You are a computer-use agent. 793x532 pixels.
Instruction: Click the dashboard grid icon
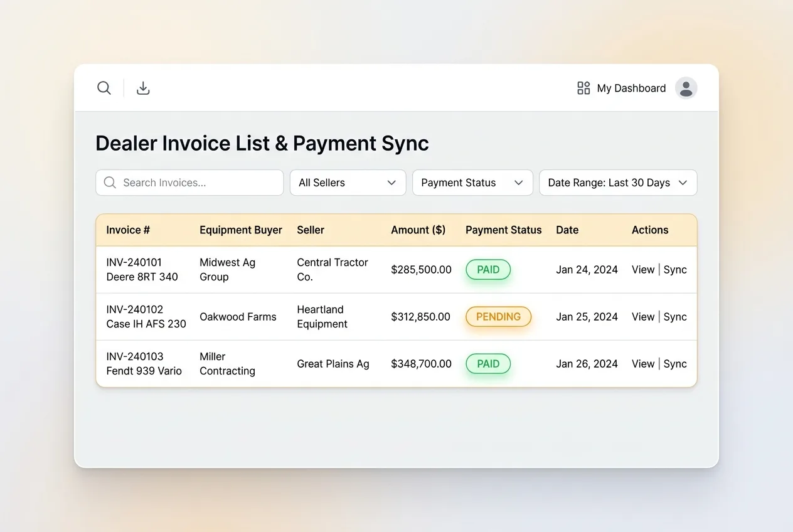coord(583,88)
